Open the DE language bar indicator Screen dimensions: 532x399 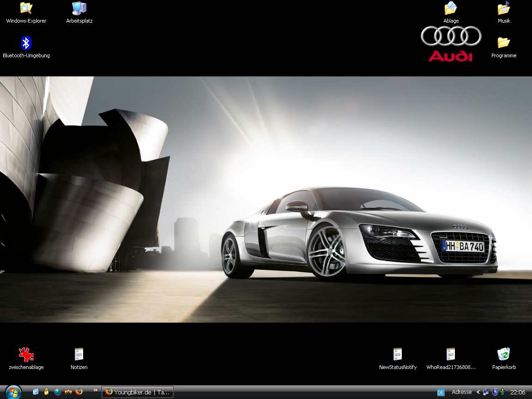coord(441,393)
